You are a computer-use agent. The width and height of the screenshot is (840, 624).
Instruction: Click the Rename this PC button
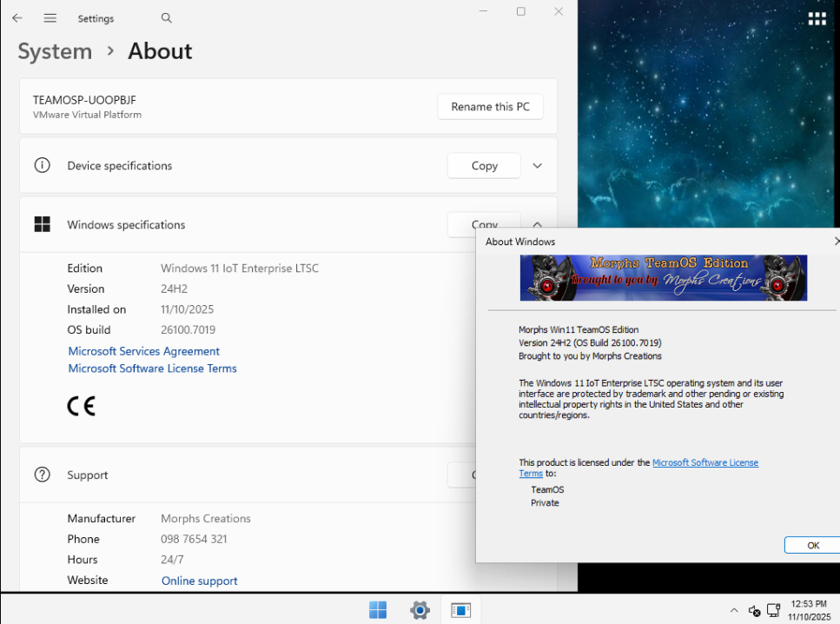point(490,107)
